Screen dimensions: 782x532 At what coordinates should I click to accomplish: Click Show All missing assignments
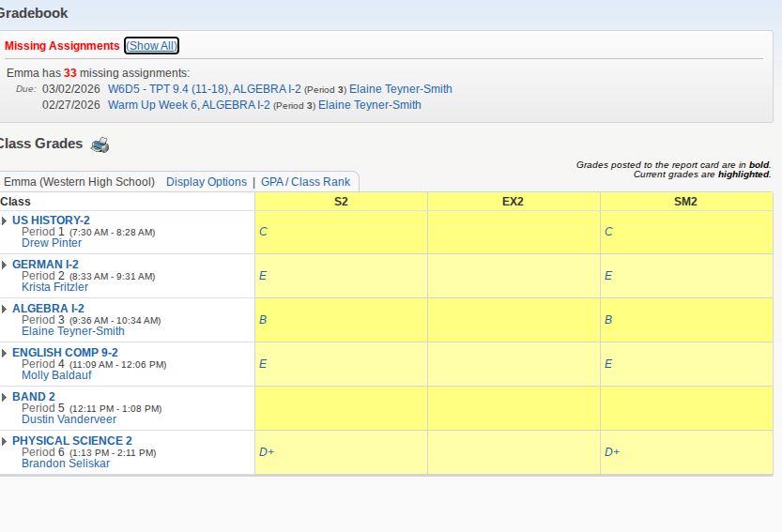pyautogui.click(x=151, y=46)
